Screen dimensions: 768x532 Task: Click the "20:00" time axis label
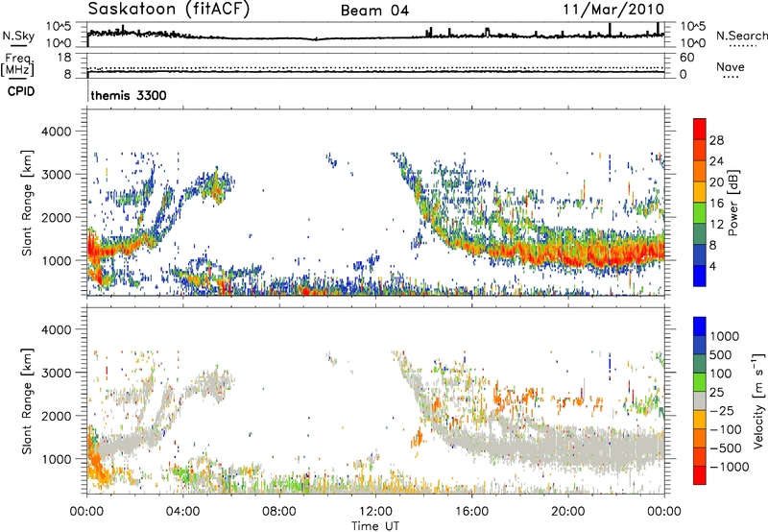(x=567, y=512)
